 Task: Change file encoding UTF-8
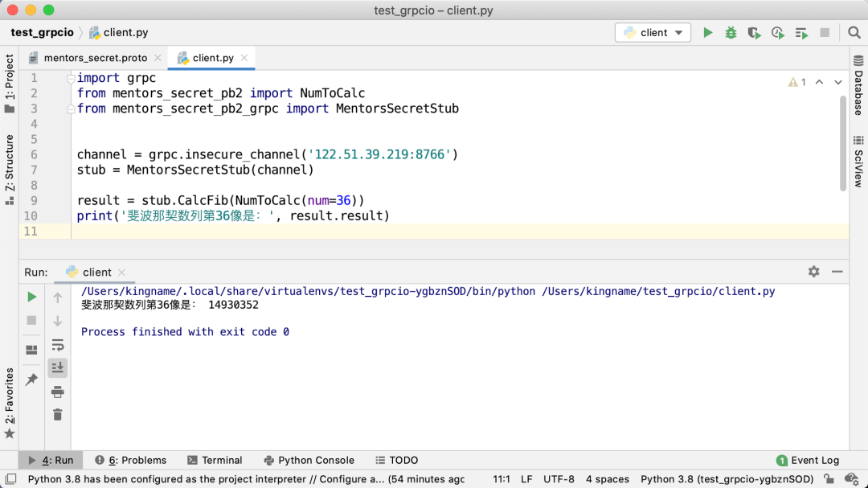pyautogui.click(x=559, y=479)
